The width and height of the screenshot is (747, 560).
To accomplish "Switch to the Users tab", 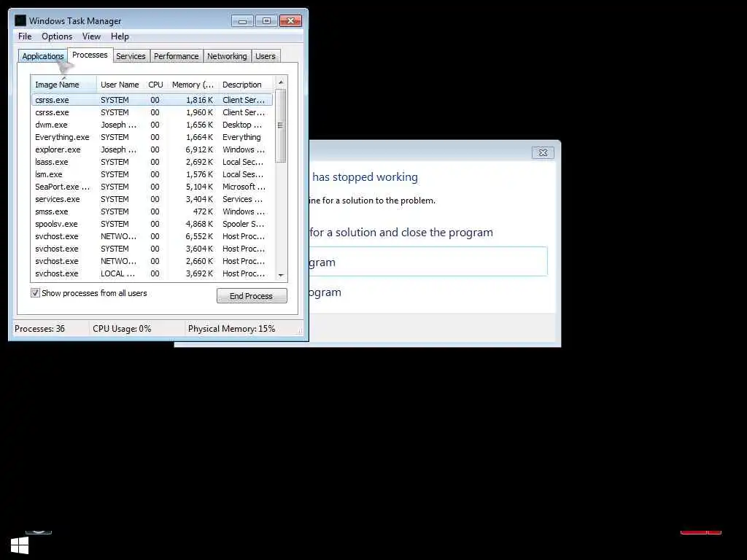I will [x=265, y=56].
